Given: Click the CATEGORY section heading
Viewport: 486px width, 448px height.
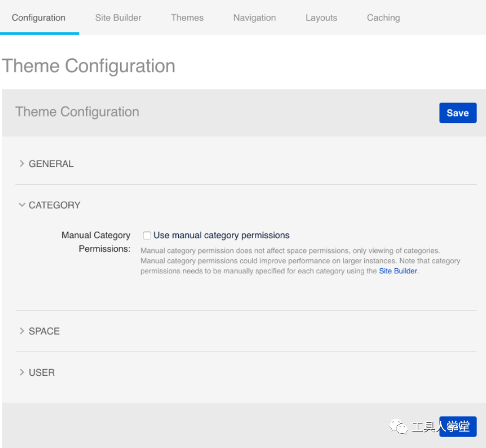Looking at the screenshot, I should (55, 205).
